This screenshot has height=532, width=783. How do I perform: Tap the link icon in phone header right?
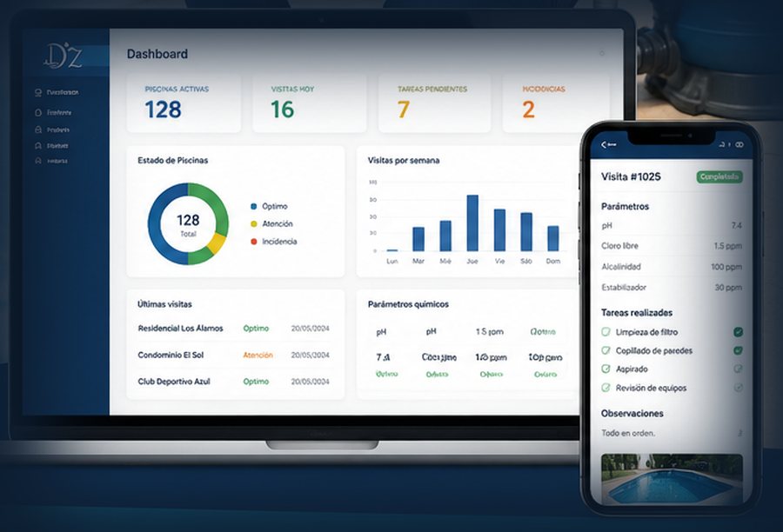tap(739, 144)
